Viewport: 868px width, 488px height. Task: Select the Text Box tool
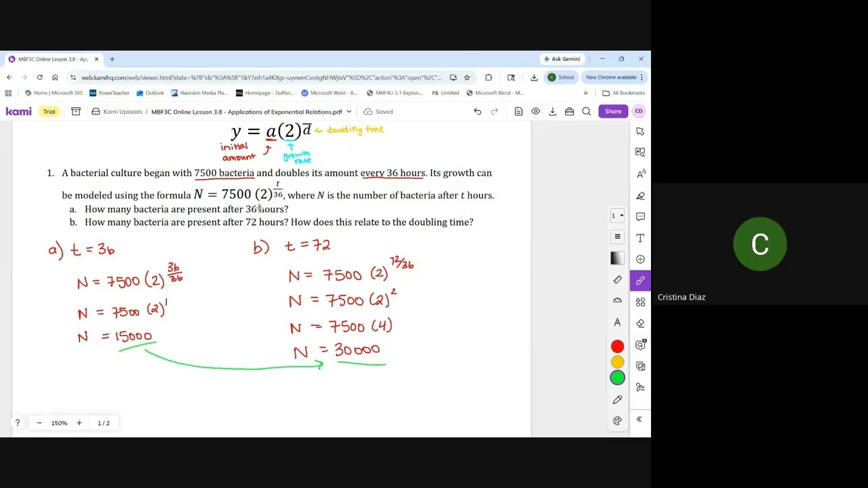tap(640, 238)
